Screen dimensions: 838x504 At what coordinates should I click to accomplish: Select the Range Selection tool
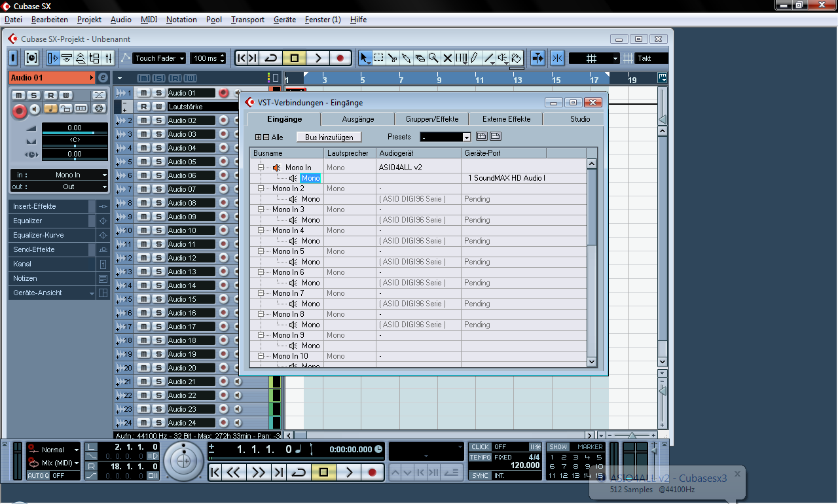(379, 58)
